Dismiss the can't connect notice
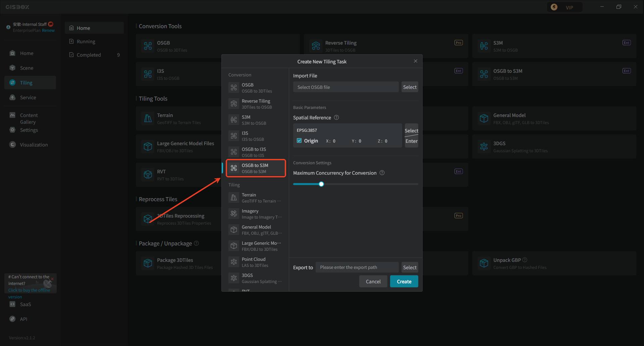This screenshot has height=346, width=644. pyautogui.click(x=52, y=279)
